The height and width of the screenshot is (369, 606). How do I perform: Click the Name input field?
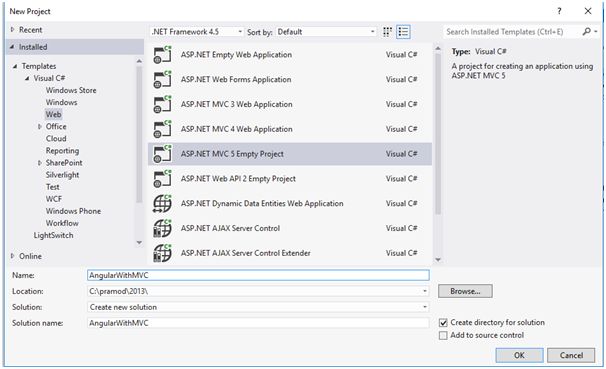click(x=258, y=275)
